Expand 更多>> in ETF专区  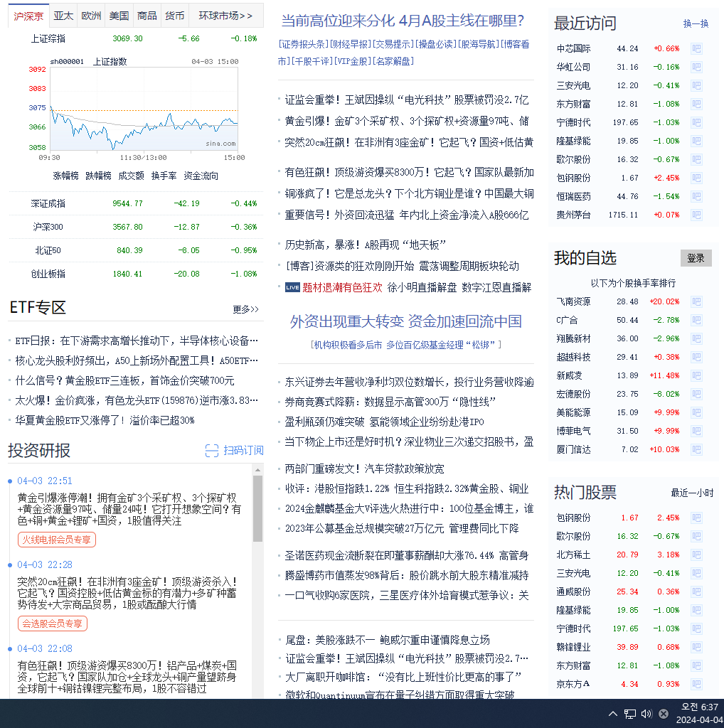(245, 309)
